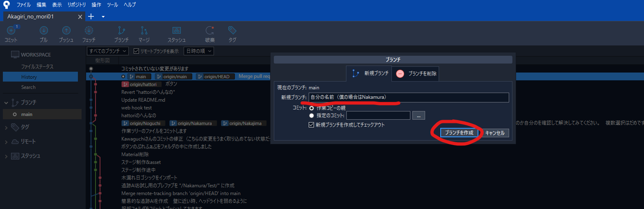Viewport: 644px width, 209px height.
Task: Expand the スタッシュ sidebar section
Action: tap(6, 156)
